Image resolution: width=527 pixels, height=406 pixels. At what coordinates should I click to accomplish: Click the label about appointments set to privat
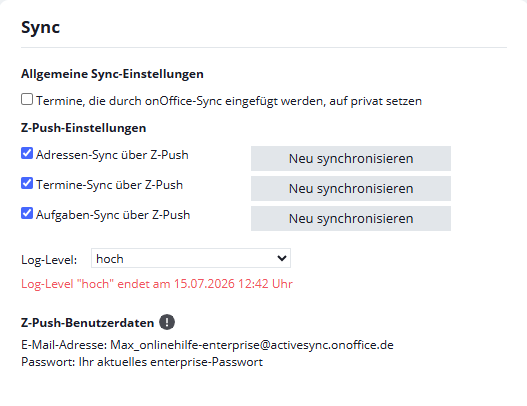tap(229, 101)
